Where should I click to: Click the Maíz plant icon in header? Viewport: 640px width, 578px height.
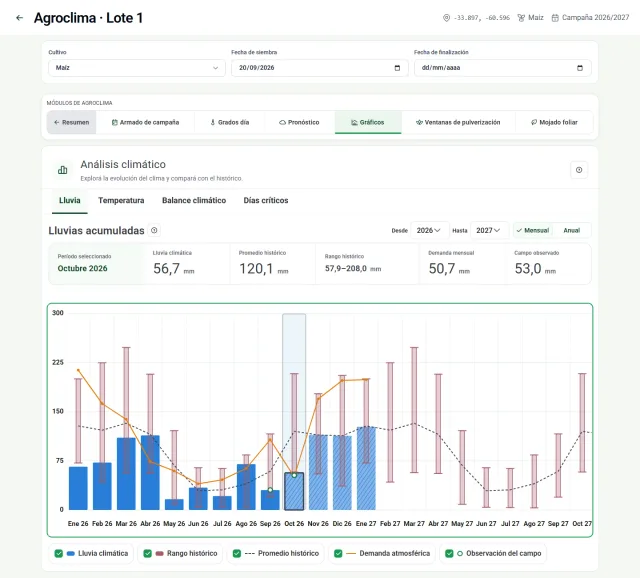coord(521,18)
